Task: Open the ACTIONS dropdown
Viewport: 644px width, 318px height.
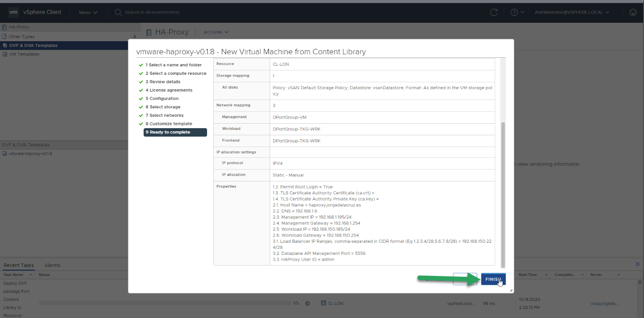Action: click(216, 32)
